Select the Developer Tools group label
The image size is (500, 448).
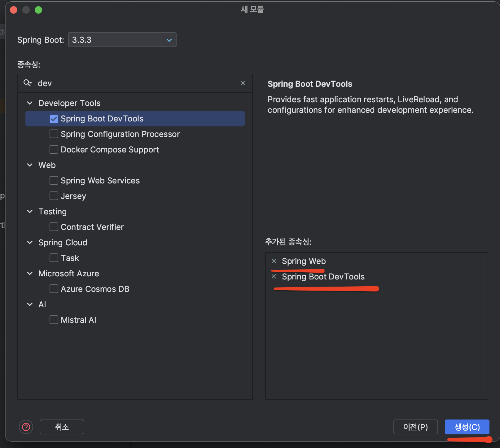pyautogui.click(x=69, y=103)
